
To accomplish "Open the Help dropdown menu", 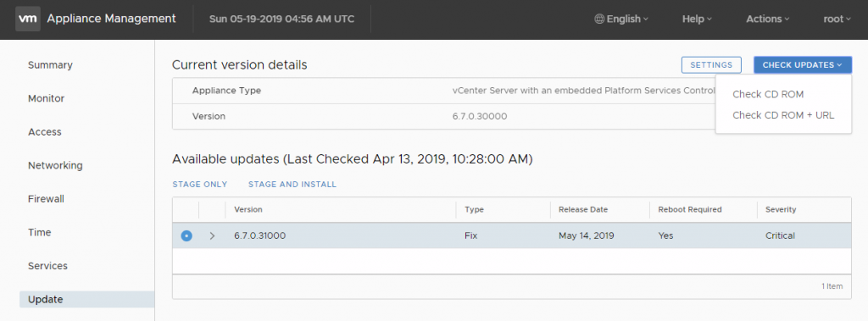I will [697, 19].
